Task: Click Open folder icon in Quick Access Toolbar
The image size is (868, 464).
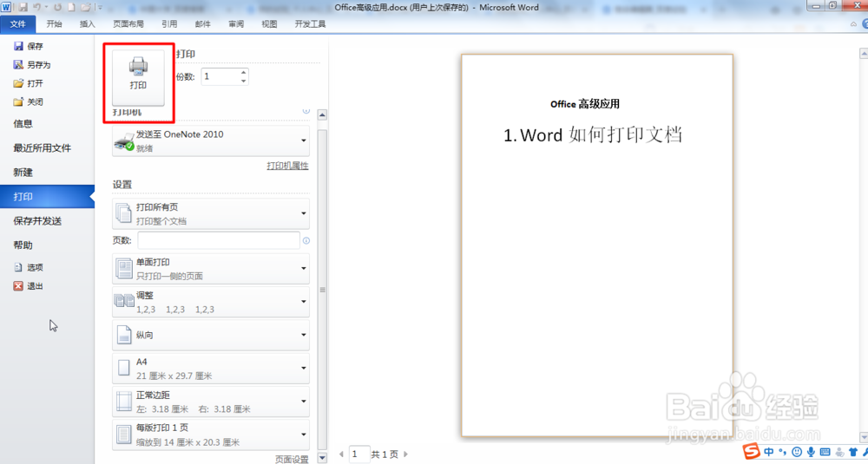Action: click(86, 7)
